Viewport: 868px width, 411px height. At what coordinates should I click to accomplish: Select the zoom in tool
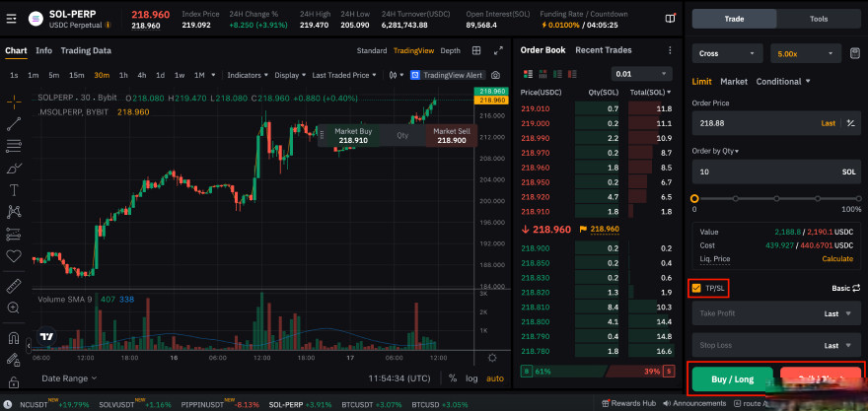coord(14,308)
